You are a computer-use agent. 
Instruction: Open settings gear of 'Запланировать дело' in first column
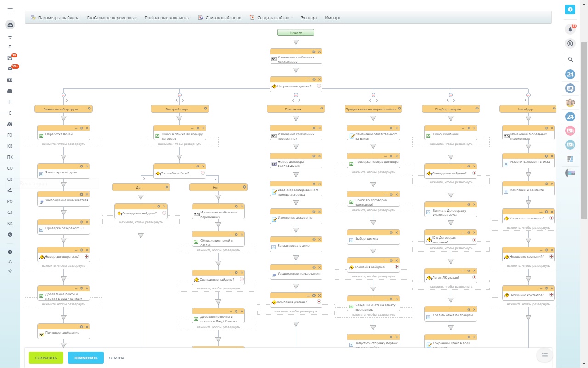81,166
